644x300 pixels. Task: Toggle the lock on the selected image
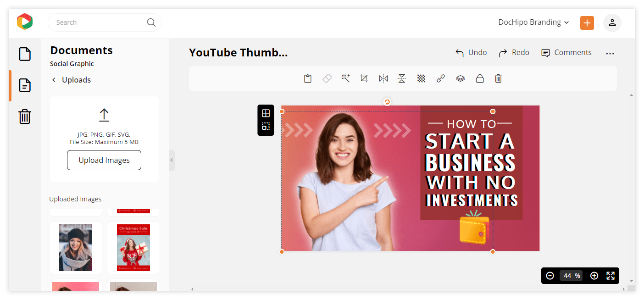pos(480,78)
